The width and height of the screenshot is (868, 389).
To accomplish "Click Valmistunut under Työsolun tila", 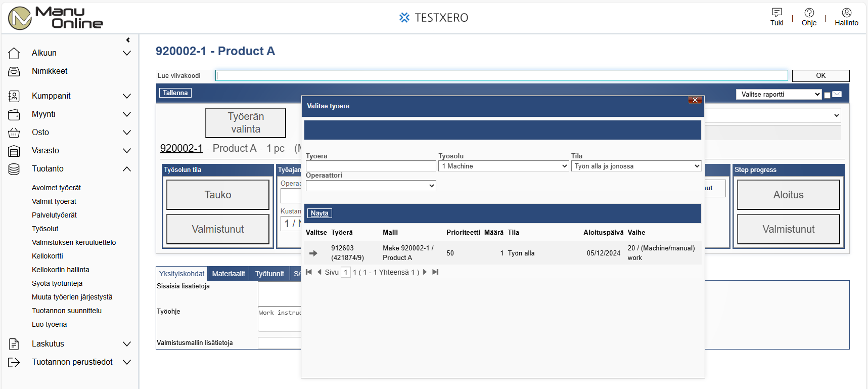I will pyautogui.click(x=218, y=229).
